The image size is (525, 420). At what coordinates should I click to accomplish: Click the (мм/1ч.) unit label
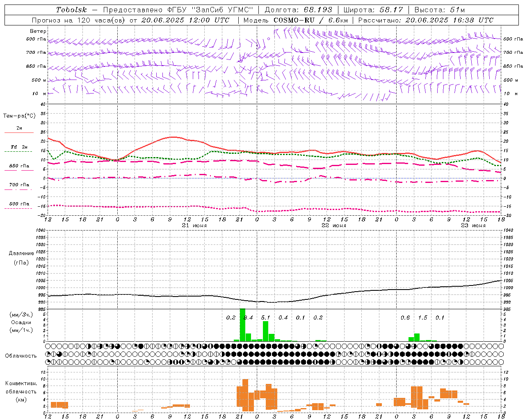coord(21,330)
